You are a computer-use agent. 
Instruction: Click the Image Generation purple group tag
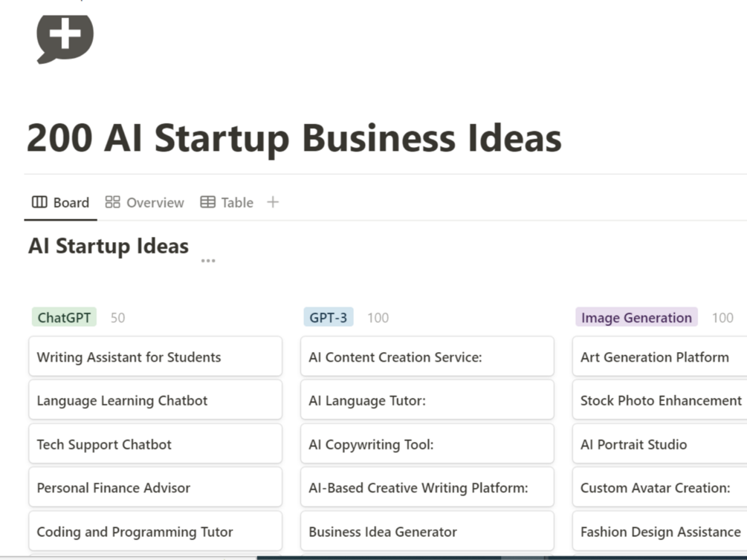tap(636, 318)
